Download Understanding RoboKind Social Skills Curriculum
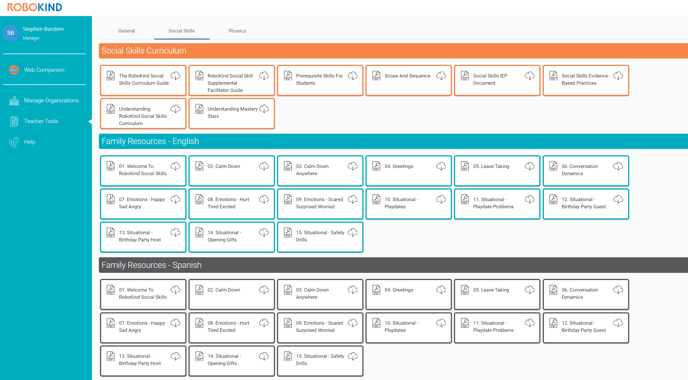Screen dimensions: 688x380 pos(176,109)
